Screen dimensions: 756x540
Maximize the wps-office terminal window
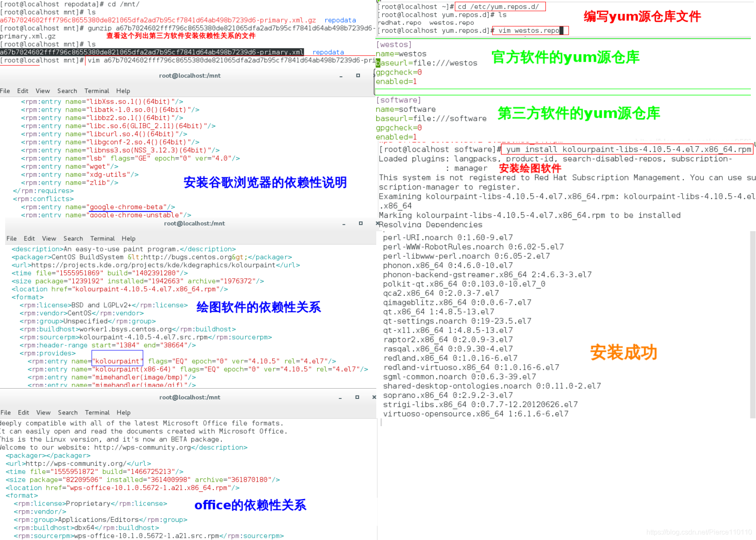coord(357,397)
